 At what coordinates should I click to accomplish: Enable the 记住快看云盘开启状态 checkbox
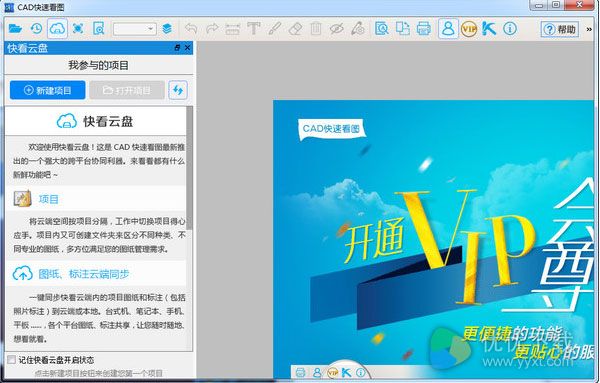(x=11, y=360)
